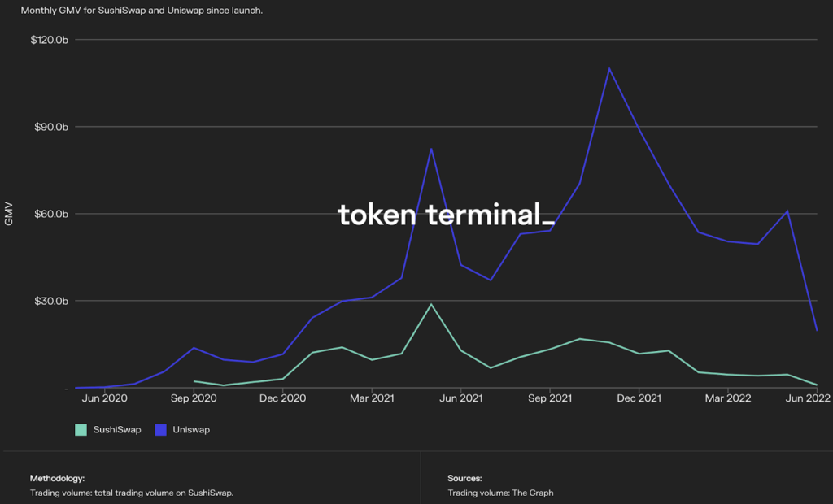Select the SushiSwap peak point near $30.0b
The height and width of the screenshot is (504, 833).
(x=431, y=304)
